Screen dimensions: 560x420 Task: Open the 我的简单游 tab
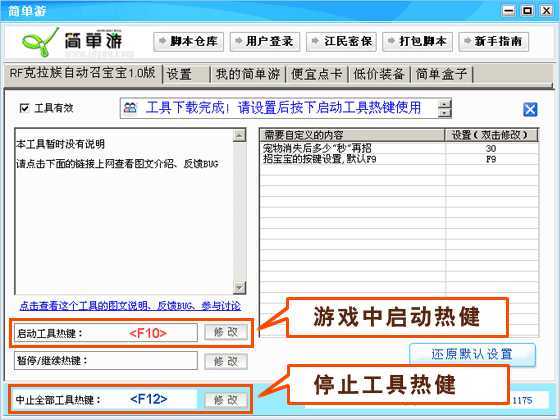pyautogui.click(x=248, y=74)
